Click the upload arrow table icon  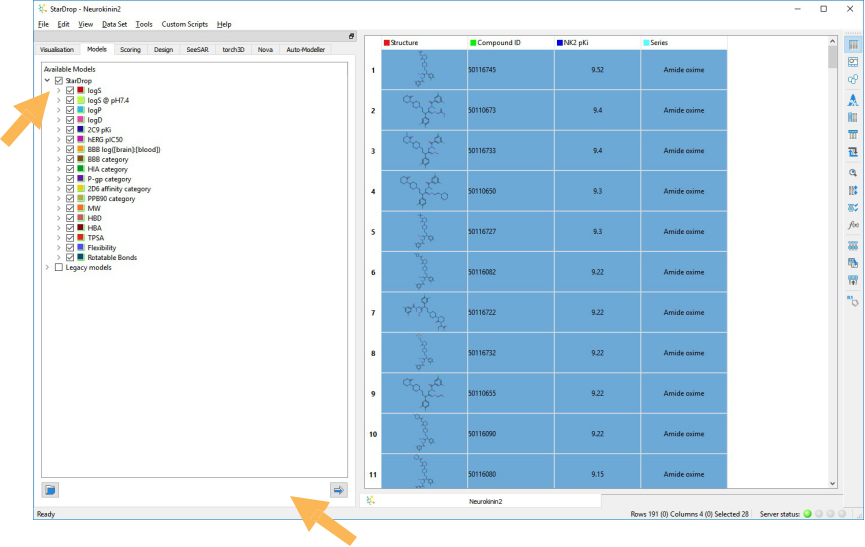tap(853, 281)
